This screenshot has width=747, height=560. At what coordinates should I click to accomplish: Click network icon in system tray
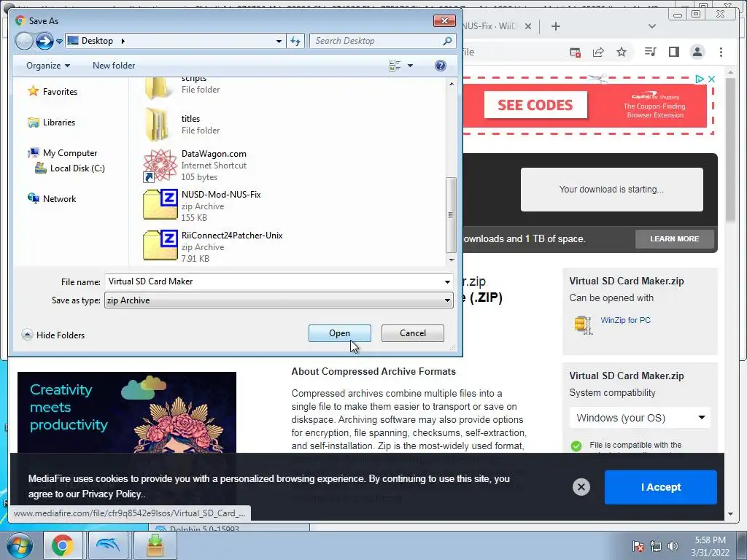click(x=656, y=546)
